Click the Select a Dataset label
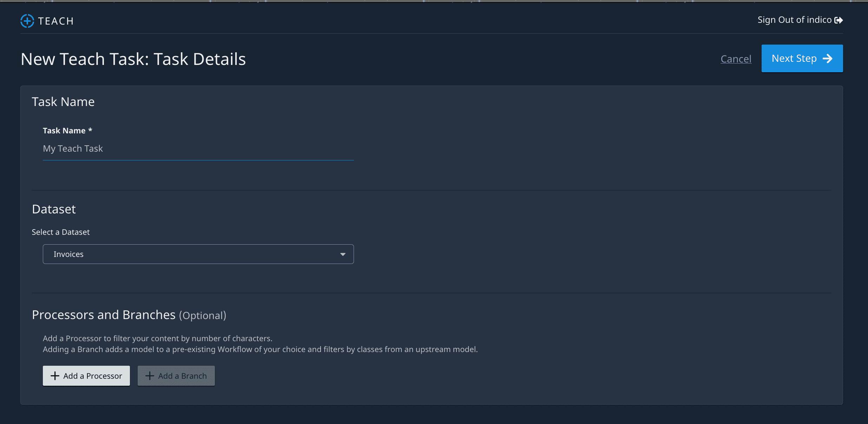This screenshot has height=424, width=868. (x=61, y=232)
